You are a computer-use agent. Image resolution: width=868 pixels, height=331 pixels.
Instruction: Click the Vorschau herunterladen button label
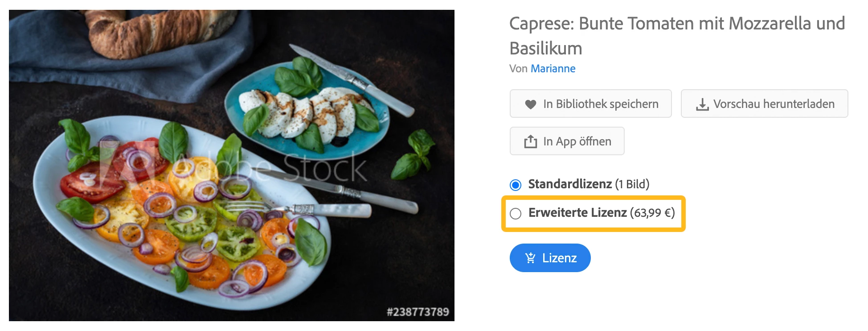point(774,104)
